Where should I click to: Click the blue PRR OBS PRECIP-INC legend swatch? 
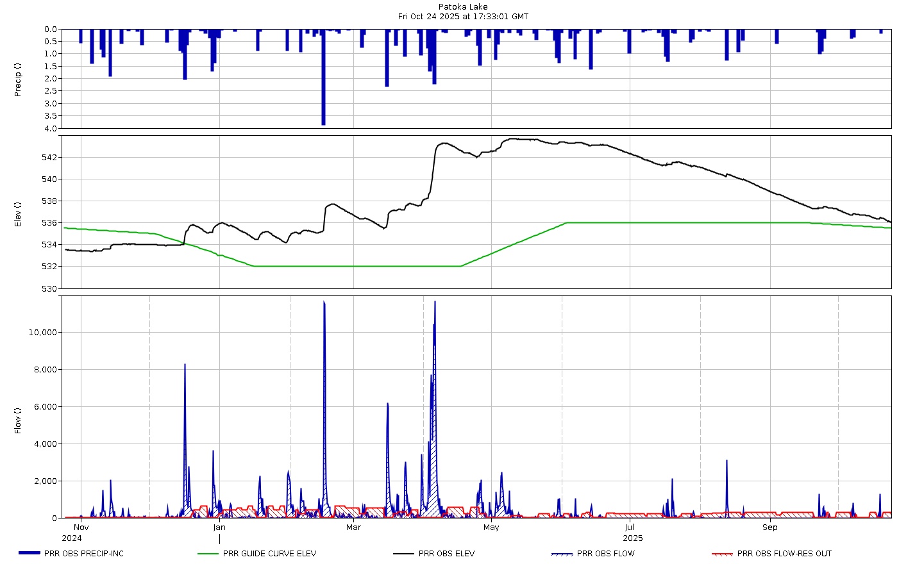tap(29, 553)
